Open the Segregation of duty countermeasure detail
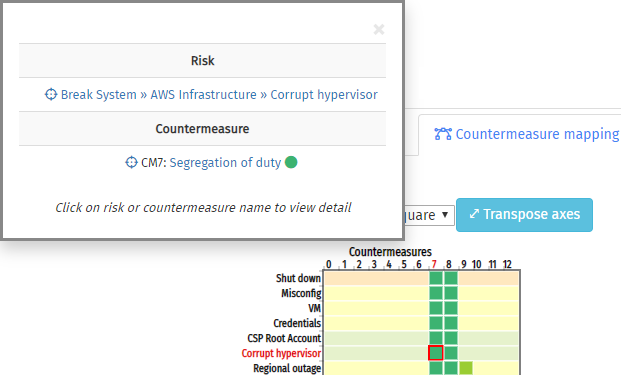Viewport: 621px width, 377px height. tap(225, 163)
